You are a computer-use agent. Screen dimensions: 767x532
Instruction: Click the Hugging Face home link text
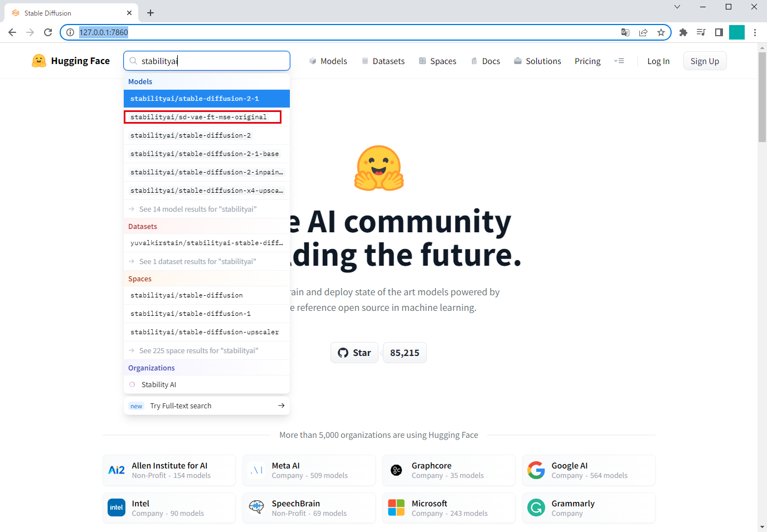pyautogui.click(x=80, y=61)
